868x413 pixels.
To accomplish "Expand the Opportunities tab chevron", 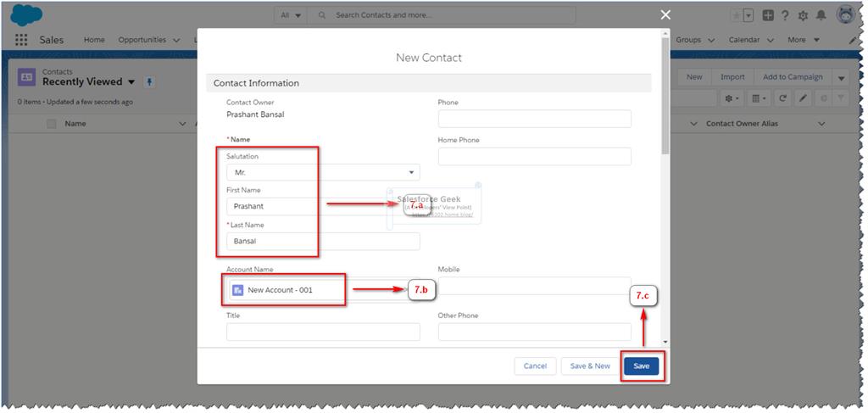I will point(176,40).
